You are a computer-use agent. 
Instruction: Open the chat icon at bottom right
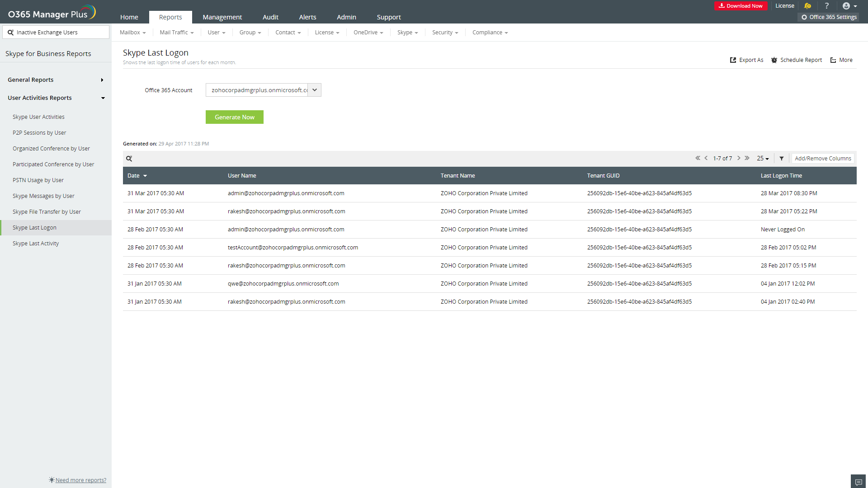pos(858,482)
